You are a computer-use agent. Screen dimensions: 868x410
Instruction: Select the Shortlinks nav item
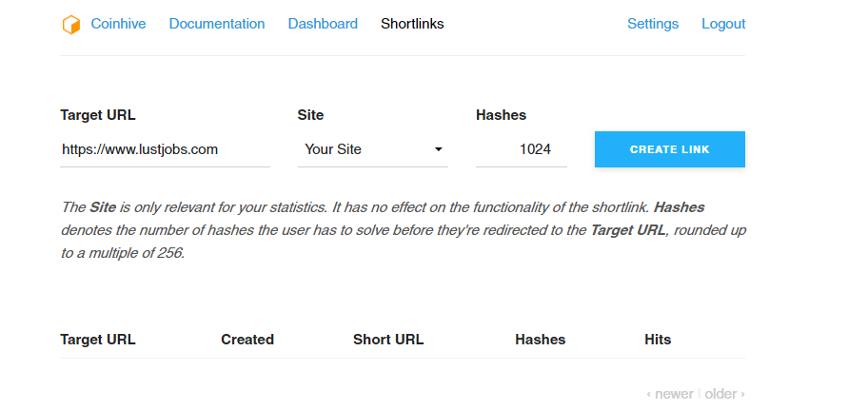tap(412, 24)
